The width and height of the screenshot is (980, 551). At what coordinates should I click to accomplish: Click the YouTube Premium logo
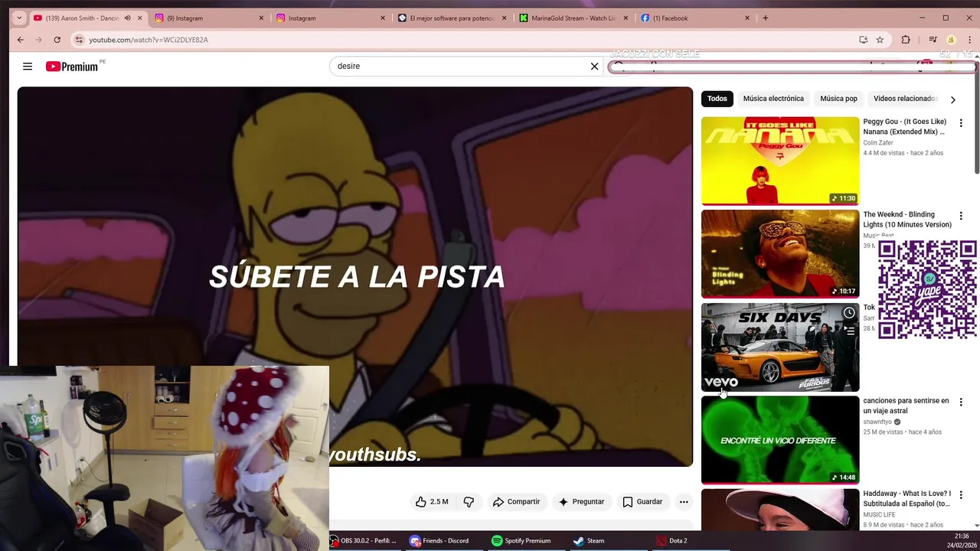[x=72, y=67]
